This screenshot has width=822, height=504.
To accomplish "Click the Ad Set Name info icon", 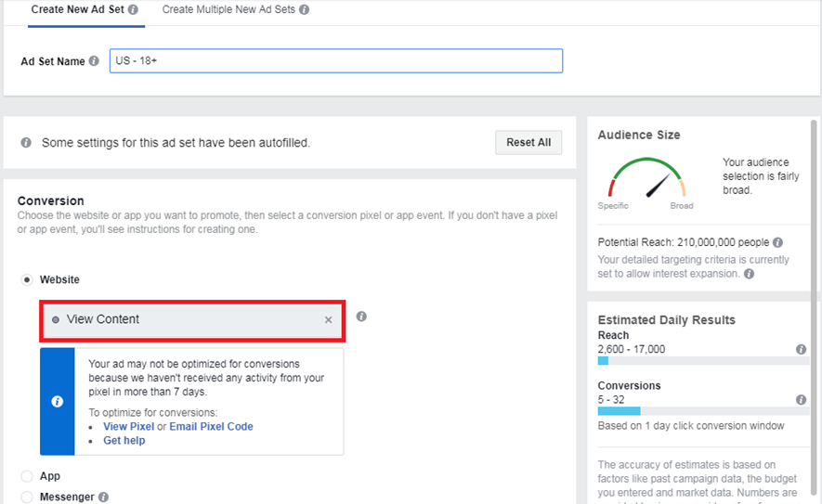I will click(x=94, y=61).
